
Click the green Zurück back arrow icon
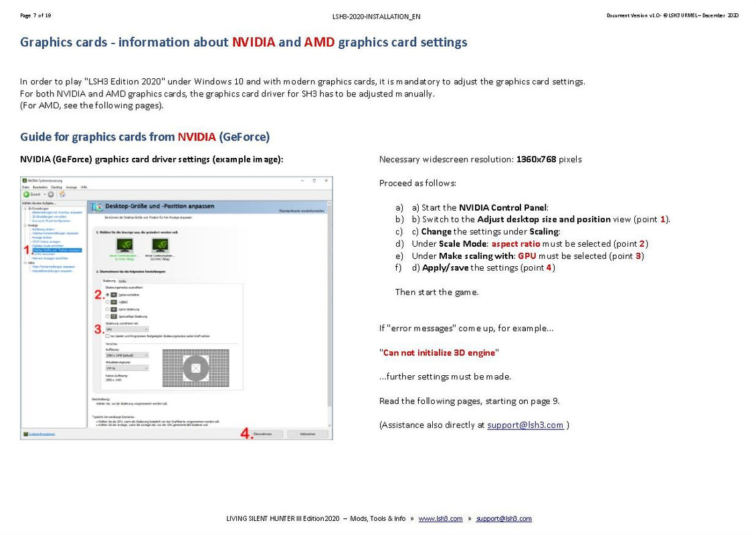(x=26, y=194)
